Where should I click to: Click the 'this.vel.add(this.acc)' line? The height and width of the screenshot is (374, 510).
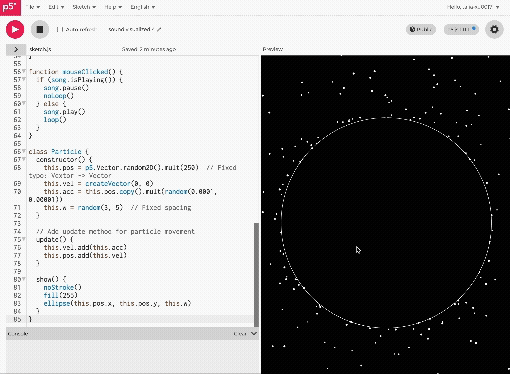pyautogui.click(x=85, y=248)
